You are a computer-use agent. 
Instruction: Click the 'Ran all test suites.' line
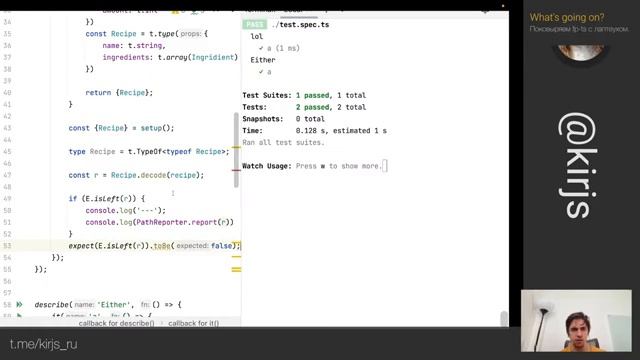coord(283,143)
